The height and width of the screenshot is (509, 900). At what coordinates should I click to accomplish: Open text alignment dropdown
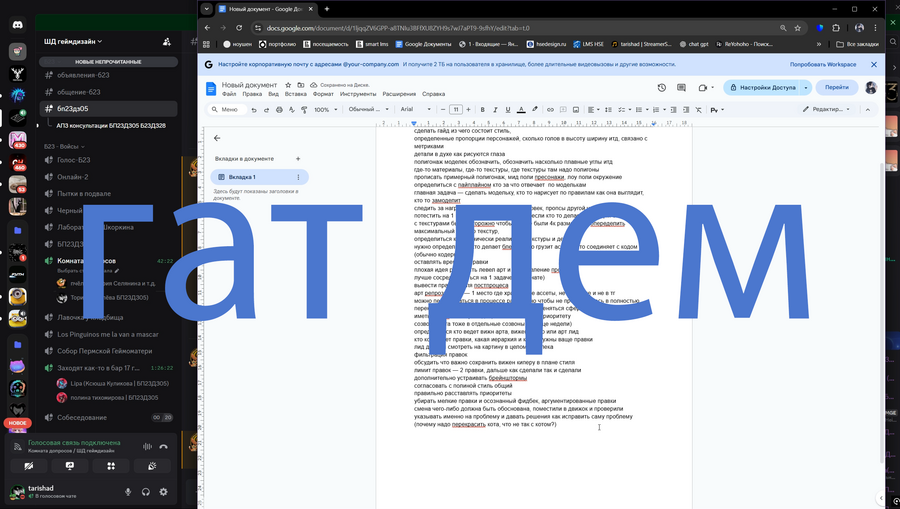coord(593,110)
